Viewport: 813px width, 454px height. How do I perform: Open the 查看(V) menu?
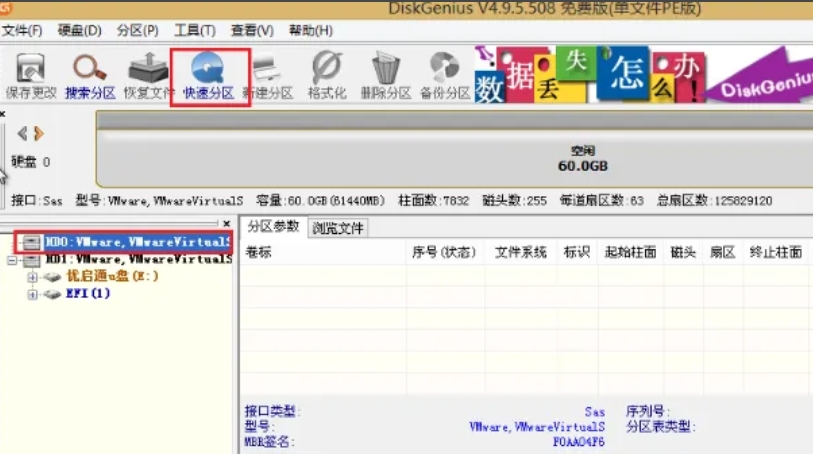pos(252,31)
